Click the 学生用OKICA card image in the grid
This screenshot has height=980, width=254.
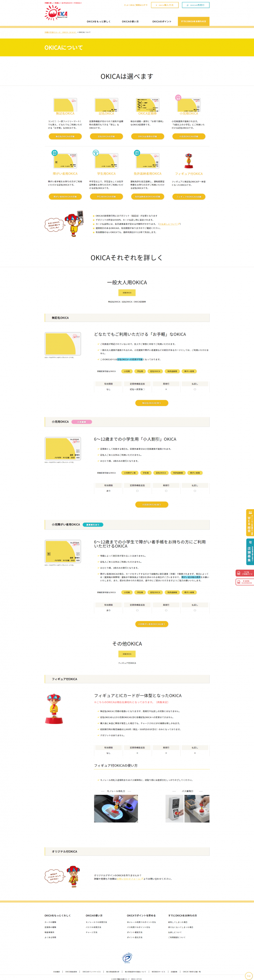pyautogui.click(x=106, y=160)
